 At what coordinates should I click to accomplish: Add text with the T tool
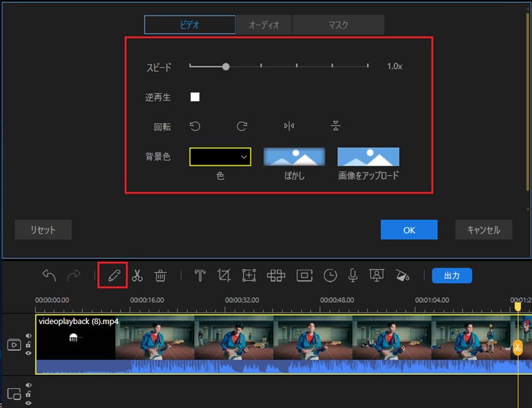click(200, 276)
